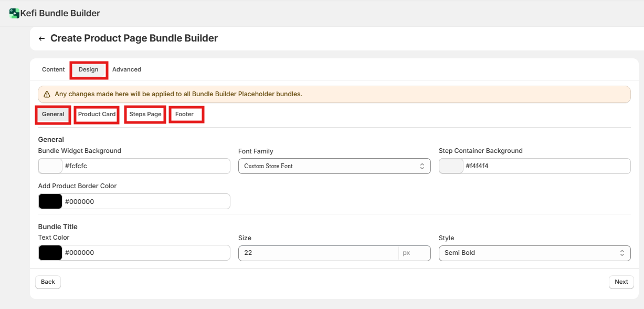Click the Add Product Border Color swatch
Image resolution: width=644 pixels, height=309 pixels.
pos(50,201)
